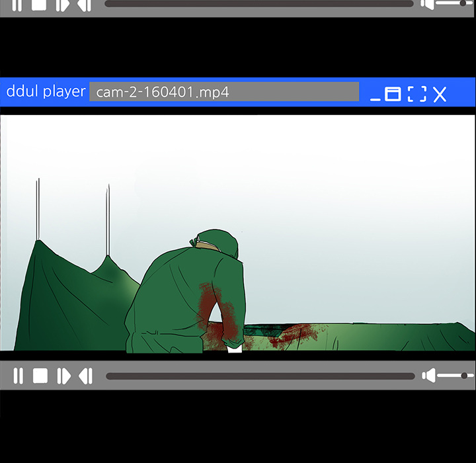Mute audio using the bottom speaker icon
Screen dimensions: 476x463
429,376
